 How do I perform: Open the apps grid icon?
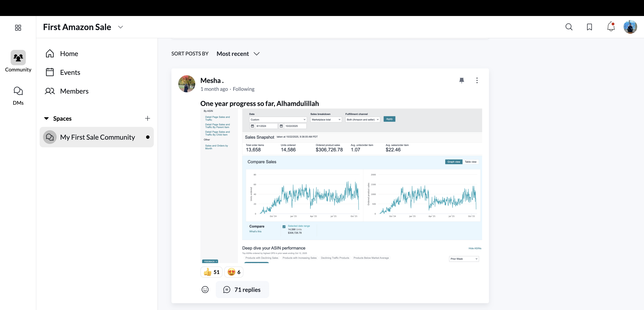click(x=18, y=28)
